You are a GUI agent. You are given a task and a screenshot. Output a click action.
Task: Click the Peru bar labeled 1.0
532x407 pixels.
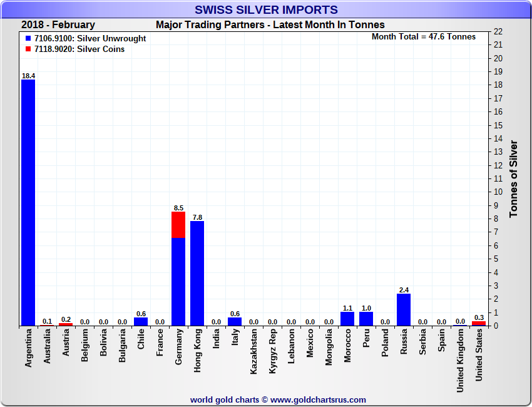[x=366, y=319]
